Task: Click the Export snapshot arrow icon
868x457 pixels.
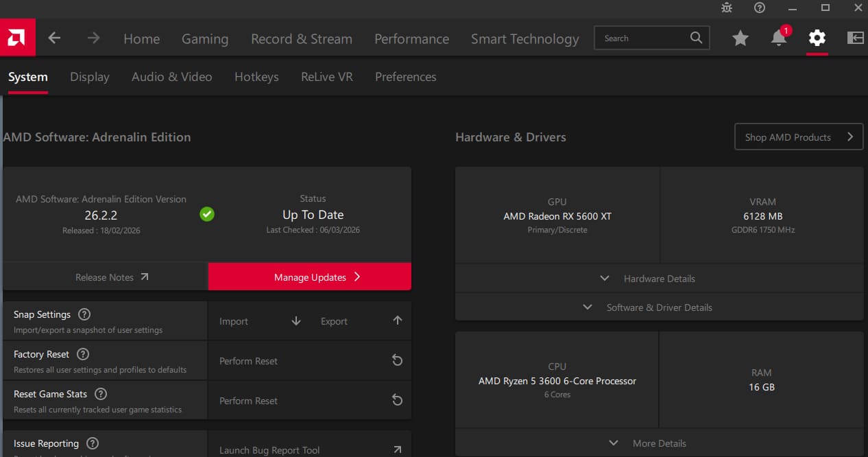Action: pyautogui.click(x=397, y=319)
